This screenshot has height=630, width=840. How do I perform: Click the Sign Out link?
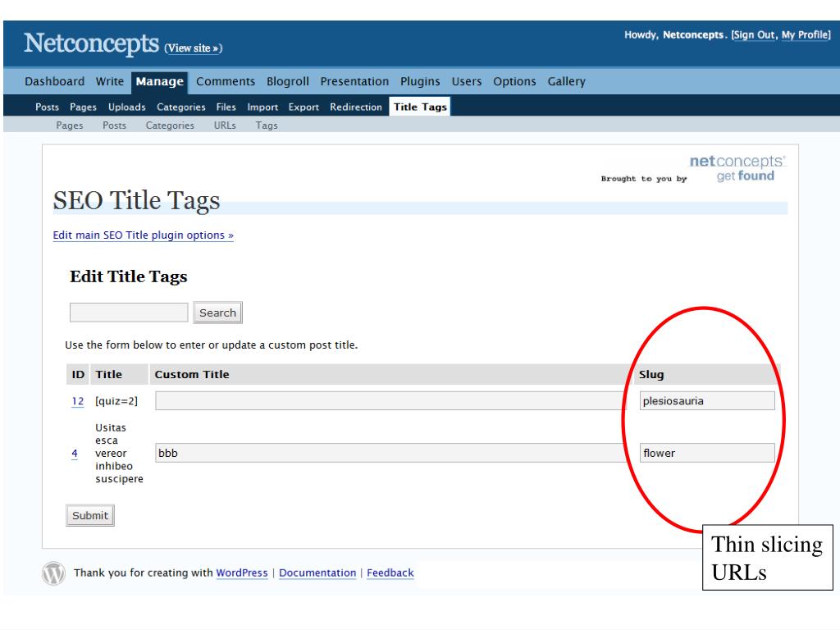pyautogui.click(x=755, y=34)
